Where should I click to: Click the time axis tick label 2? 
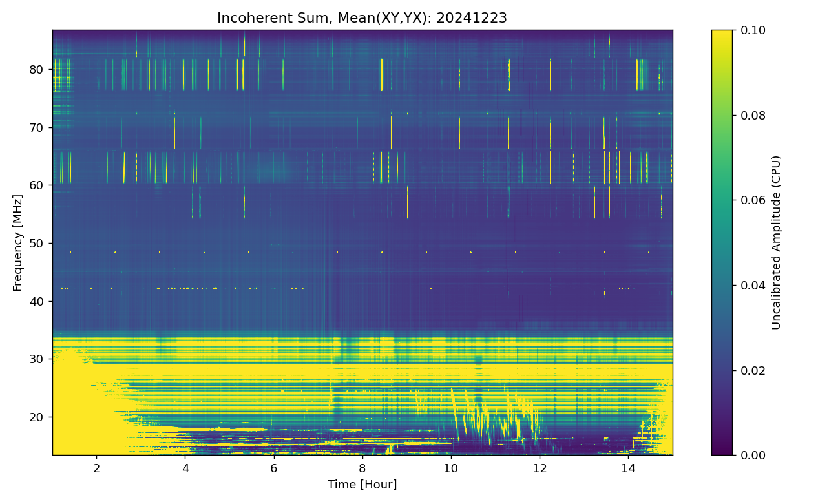[x=97, y=467]
